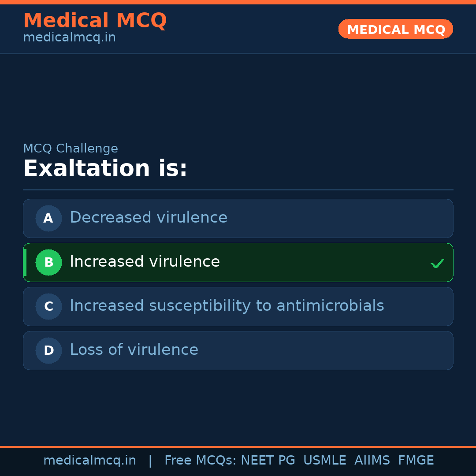This screenshot has width=476, height=476.
Task: Click the green B option badge
Action: pyautogui.click(x=48, y=262)
